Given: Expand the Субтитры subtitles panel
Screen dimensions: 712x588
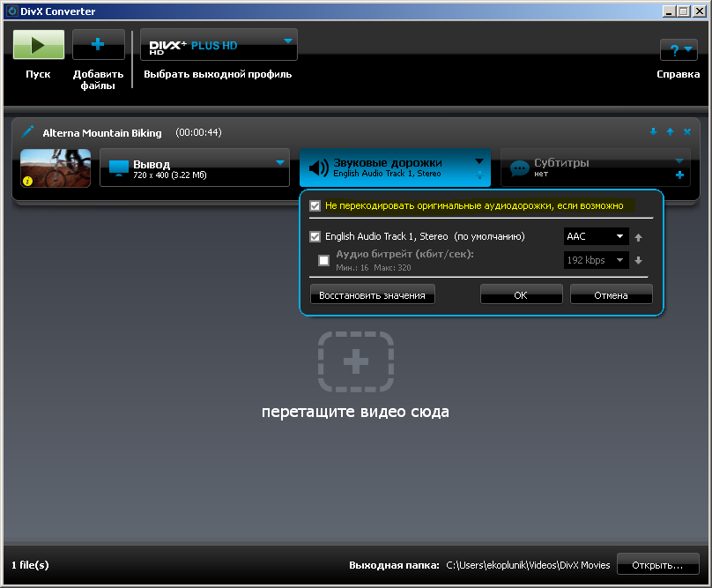Looking at the screenshot, I should (x=679, y=160).
